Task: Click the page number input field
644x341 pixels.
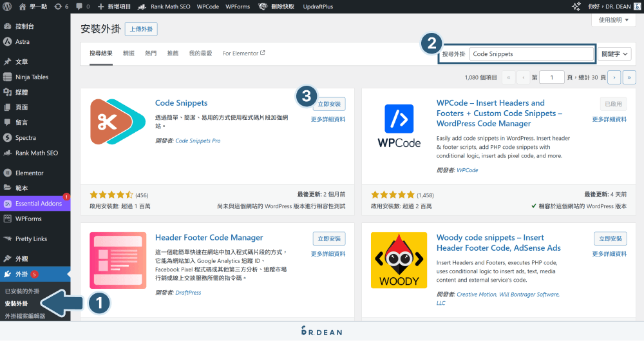Action: point(552,77)
